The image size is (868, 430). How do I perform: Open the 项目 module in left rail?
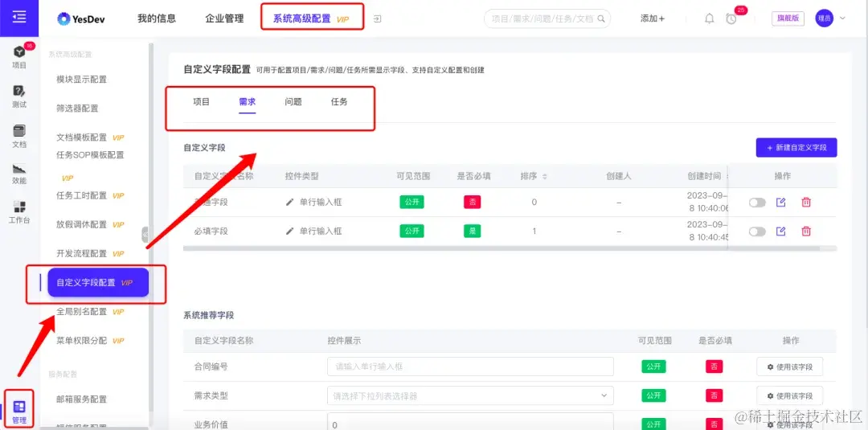tap(18, 57)
